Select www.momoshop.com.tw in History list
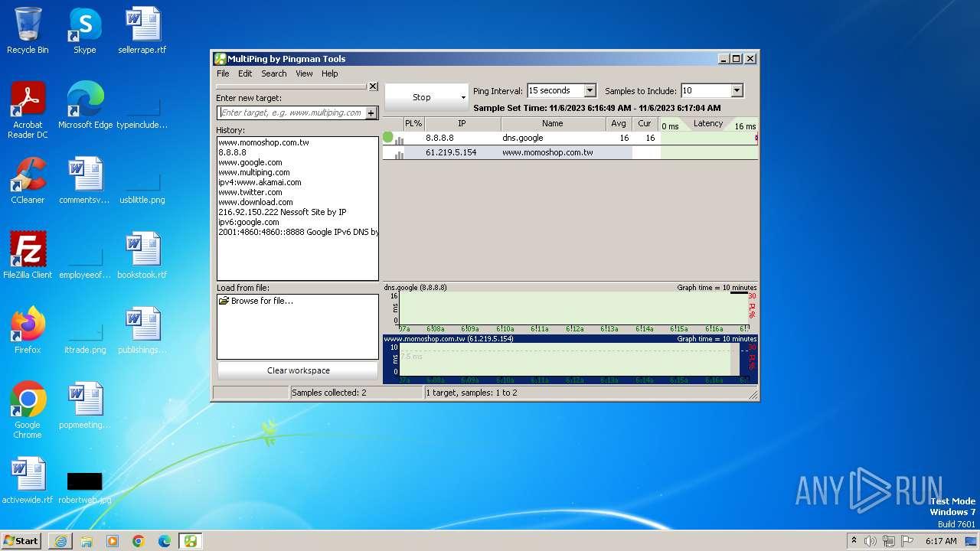 [x=263, y=142]
